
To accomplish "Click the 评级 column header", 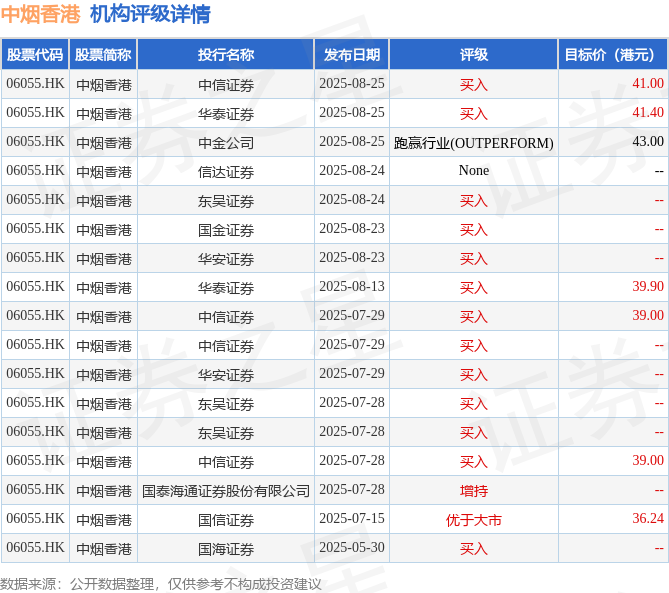I will click(474, 55).
